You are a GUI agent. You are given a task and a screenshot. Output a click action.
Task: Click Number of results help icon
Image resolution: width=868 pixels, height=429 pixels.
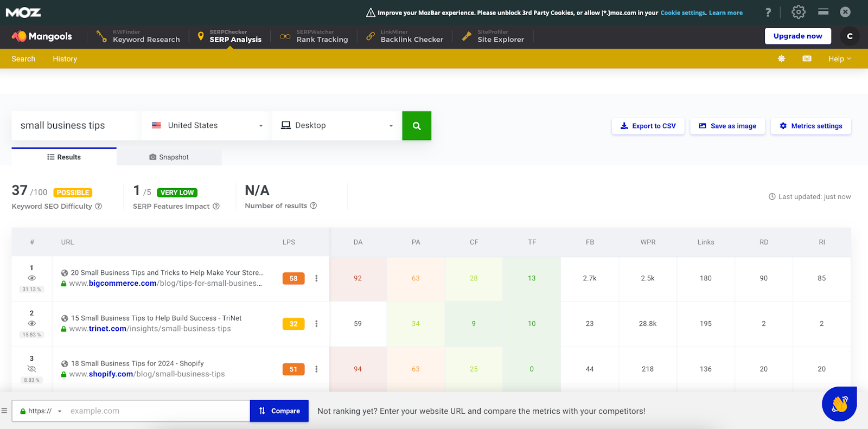314,206
